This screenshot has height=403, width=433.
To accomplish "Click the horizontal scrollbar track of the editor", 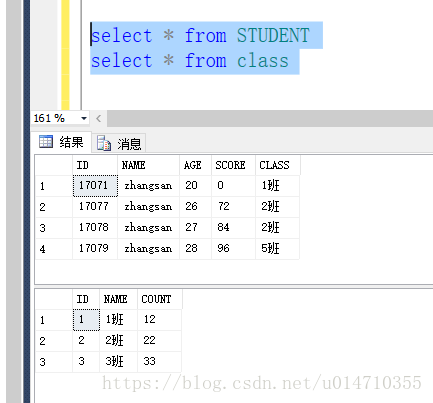I will pos(270,118).
